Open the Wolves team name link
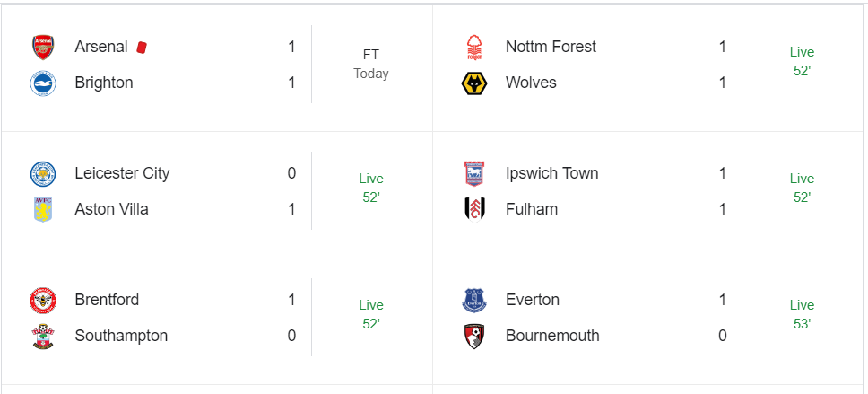This screenshot has height=394, width=868. [x=531, y=83]
